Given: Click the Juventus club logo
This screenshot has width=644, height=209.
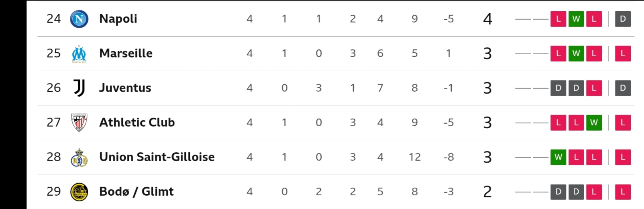Looking at the screenshot, I should coord(79,88).
